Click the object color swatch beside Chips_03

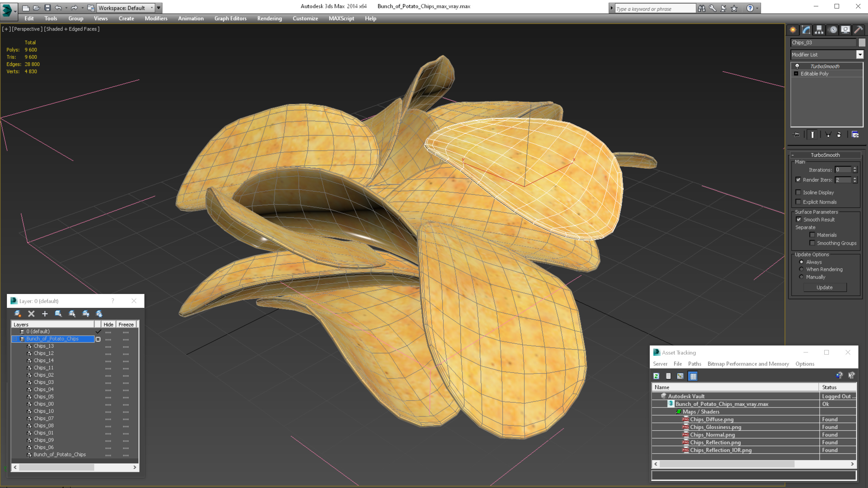click(x=862, y=42)
